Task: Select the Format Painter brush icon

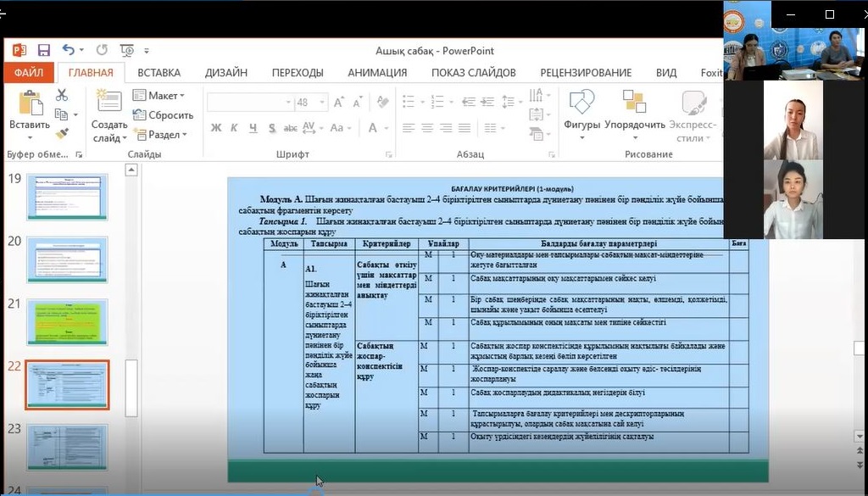Action: [62, 133]
